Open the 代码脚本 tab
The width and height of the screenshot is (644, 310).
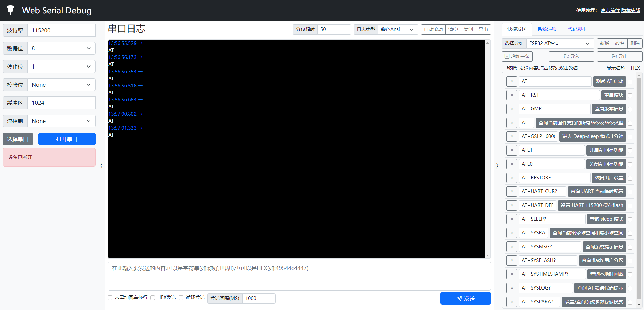577,29
